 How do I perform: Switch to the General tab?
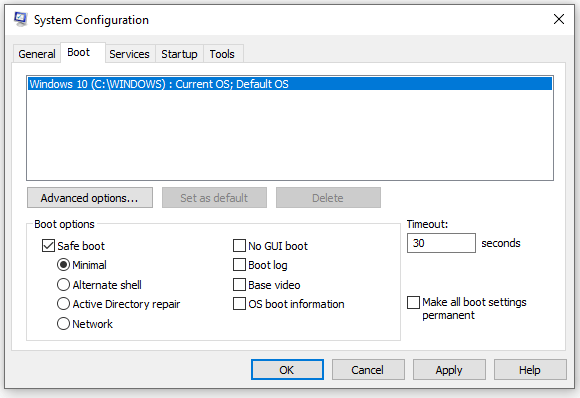[37, 54]
